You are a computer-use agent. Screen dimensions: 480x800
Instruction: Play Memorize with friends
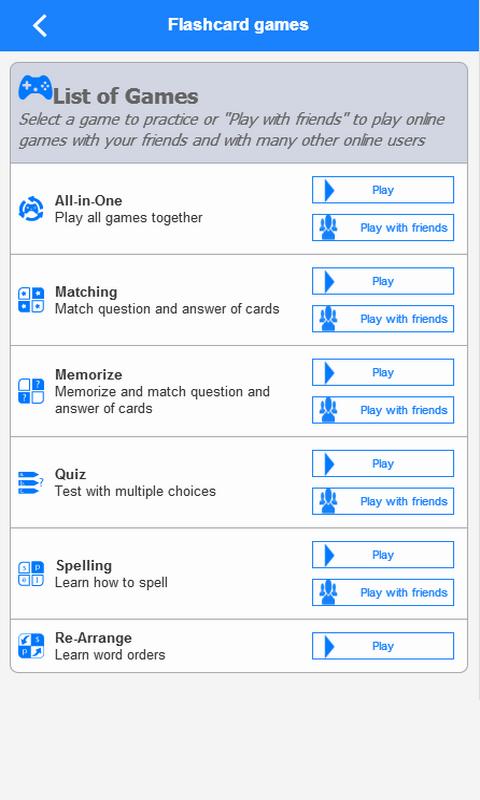[x=383, y=410]
